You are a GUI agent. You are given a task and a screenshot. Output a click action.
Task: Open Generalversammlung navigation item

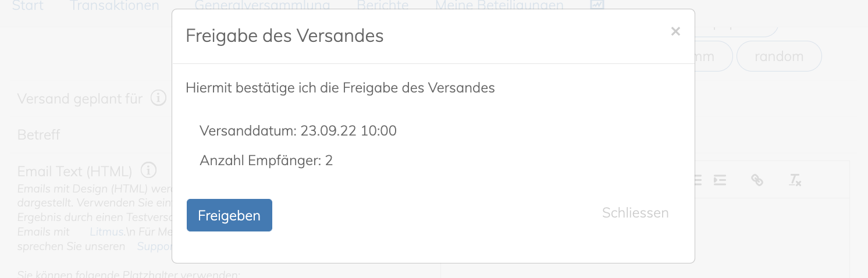point(262,6)
